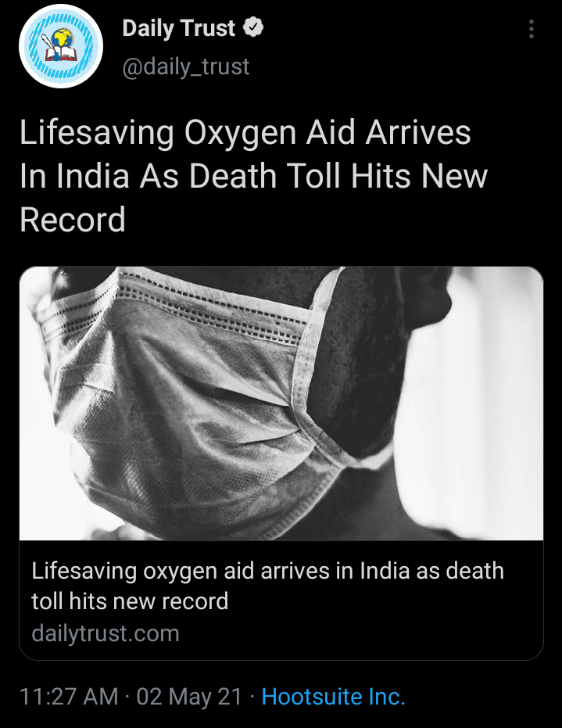The height and width of the screenshot is (728, 562).
Task: Tap tweet line 'Lifesaving Oxygen Aid Arrives'
Action: [245, 133]
